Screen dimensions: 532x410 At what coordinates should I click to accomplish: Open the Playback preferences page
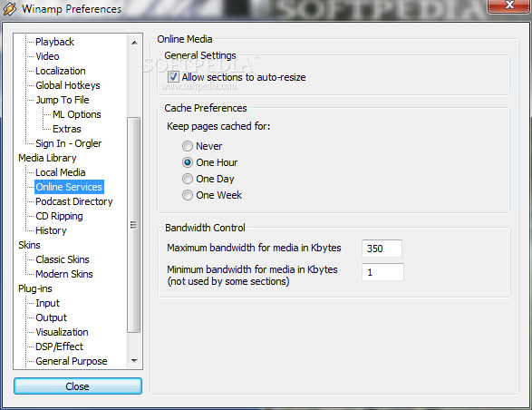click(54, 42)
